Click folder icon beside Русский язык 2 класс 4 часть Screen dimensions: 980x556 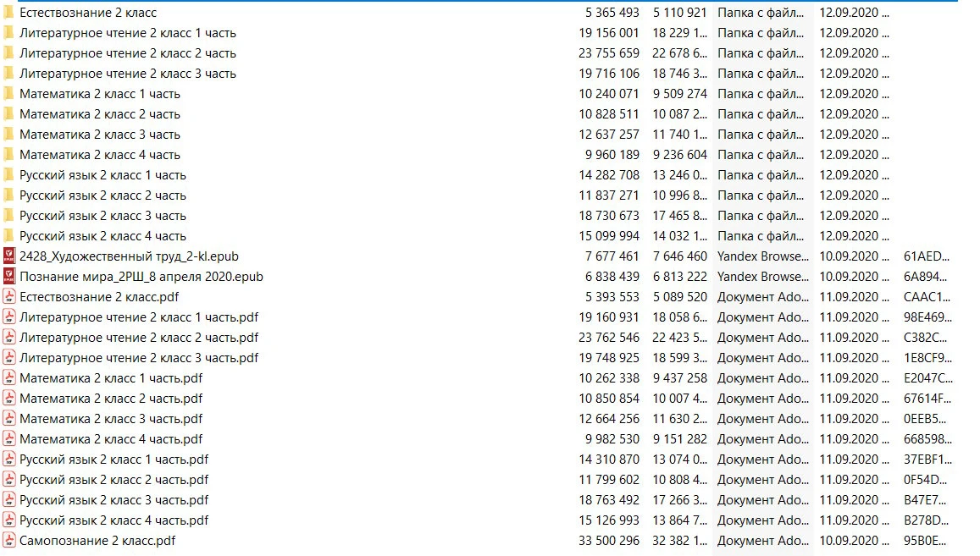click(x=8, y=236)
